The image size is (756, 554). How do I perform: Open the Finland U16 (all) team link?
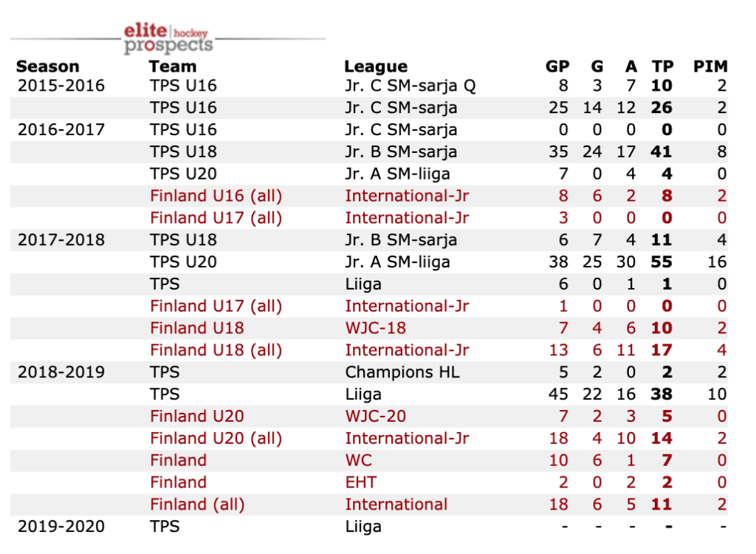216,196
